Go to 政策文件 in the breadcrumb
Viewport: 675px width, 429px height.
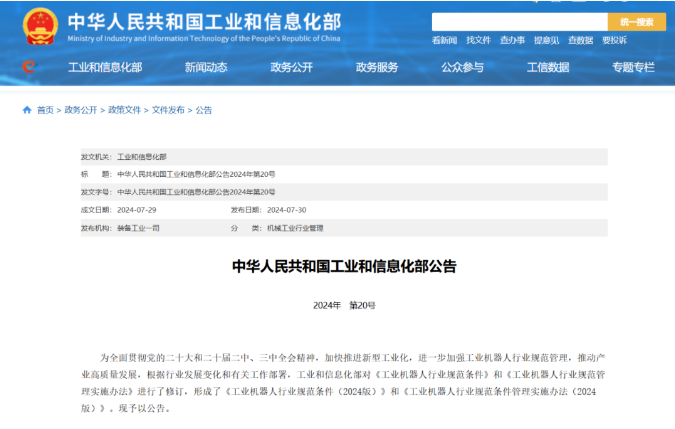[x=124, y=110]
